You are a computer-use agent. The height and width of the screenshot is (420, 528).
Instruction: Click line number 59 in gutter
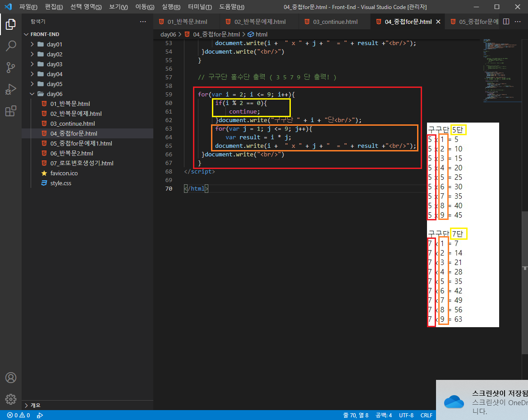pos(169,95)
